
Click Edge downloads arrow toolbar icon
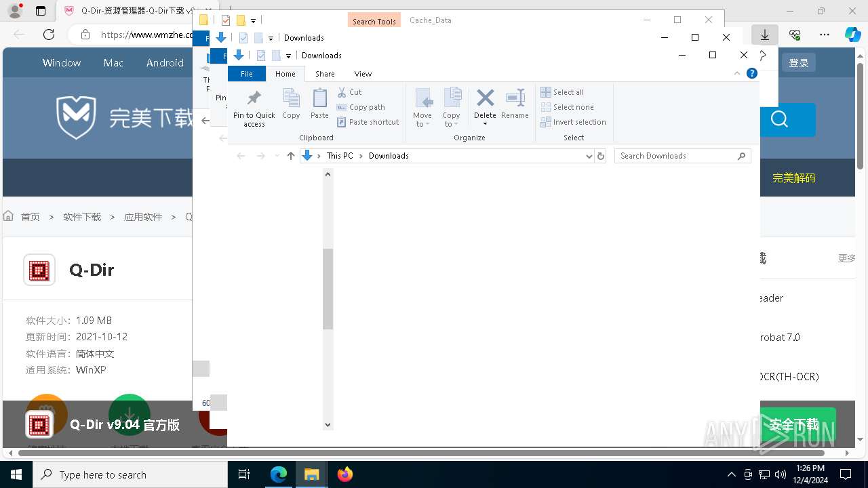coord(765,35)
